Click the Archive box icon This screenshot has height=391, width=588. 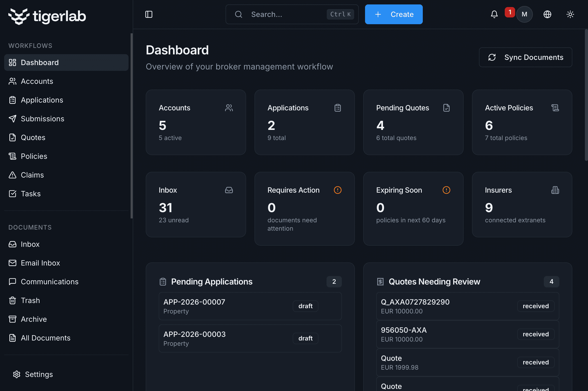[x=12, y=319]
